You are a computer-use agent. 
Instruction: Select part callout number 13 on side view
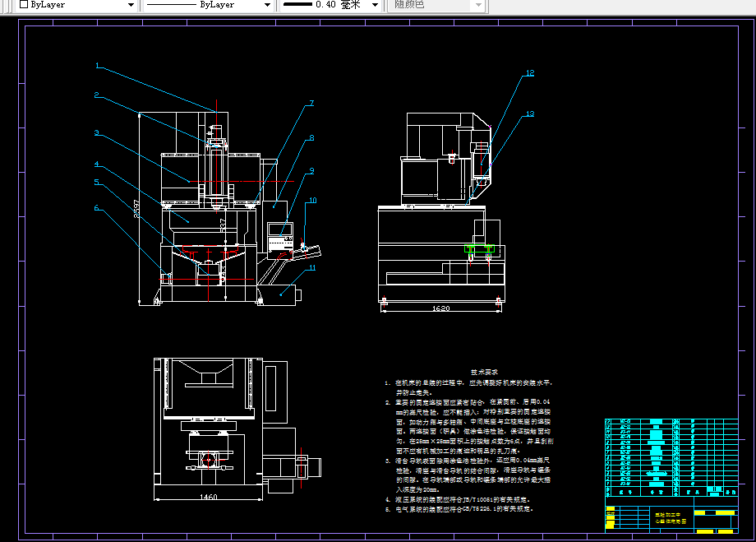(x=530, y=113)
